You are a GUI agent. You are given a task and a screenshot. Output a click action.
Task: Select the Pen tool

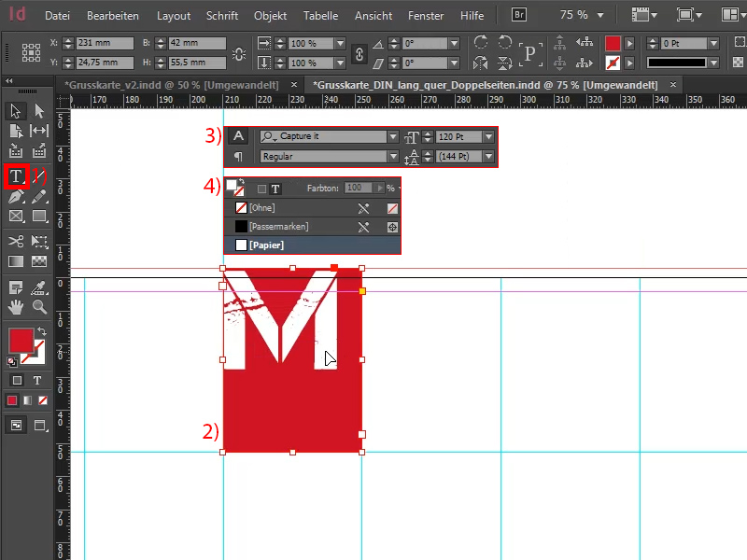tap(15, 196)
